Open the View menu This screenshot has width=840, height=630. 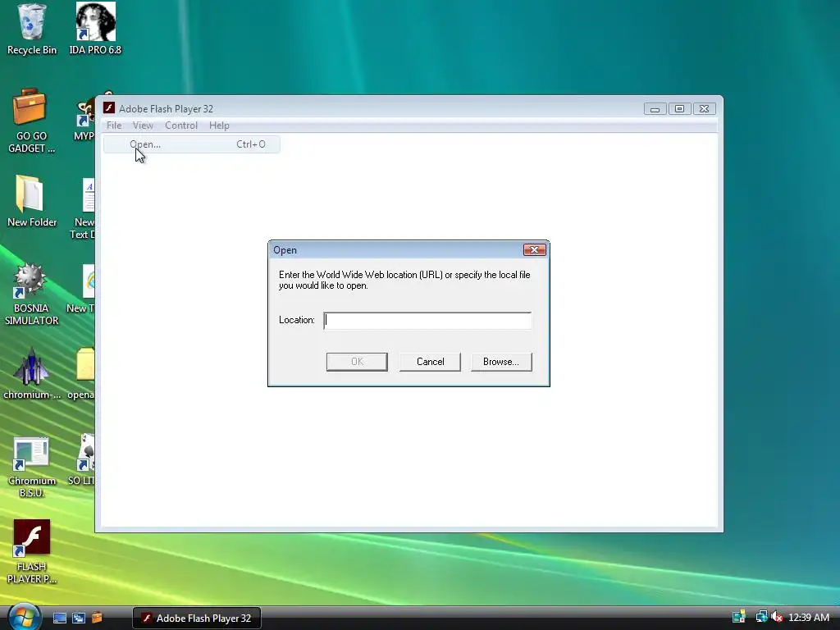[x=143, y=126]
